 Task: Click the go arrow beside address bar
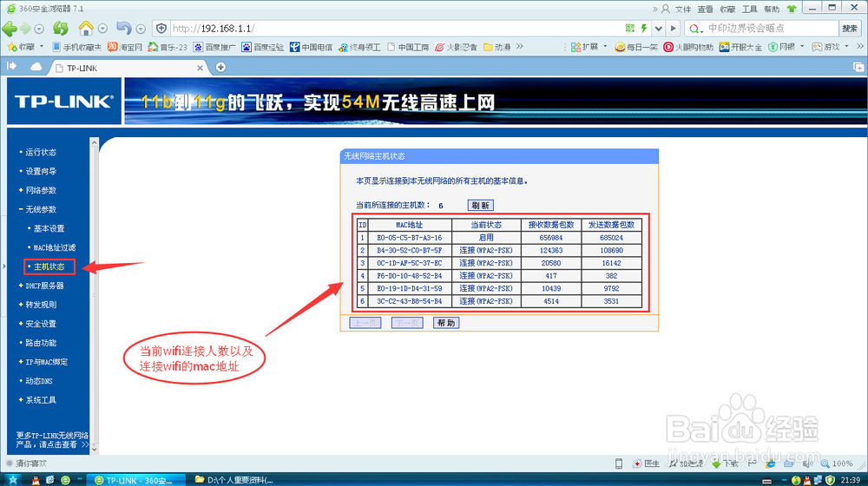point(673,29)
